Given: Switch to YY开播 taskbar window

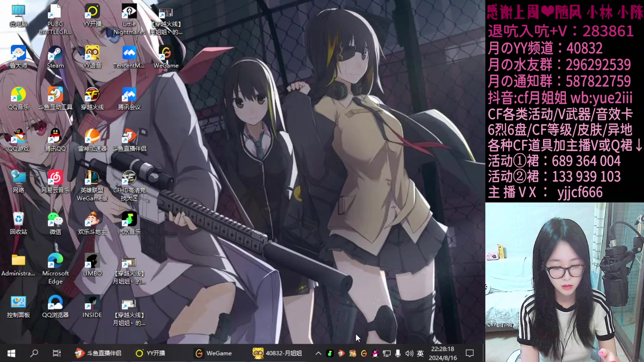Looking at the screenshot, I should click(150, 353).
